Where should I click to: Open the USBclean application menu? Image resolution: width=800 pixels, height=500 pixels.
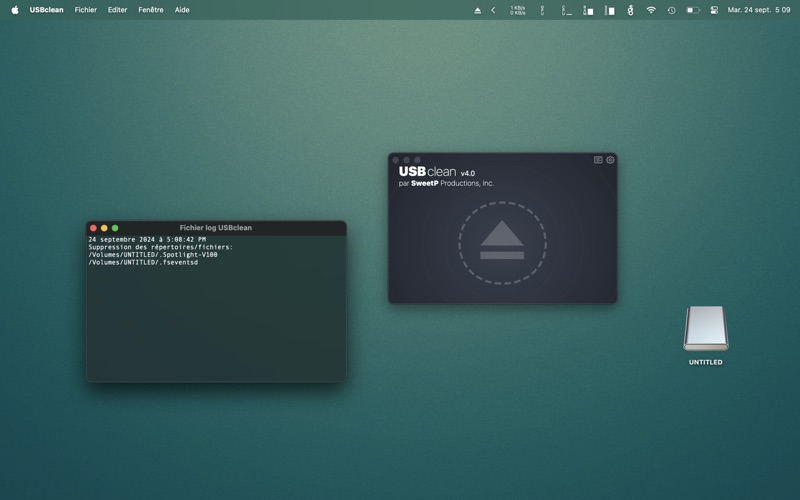[46, 10]
